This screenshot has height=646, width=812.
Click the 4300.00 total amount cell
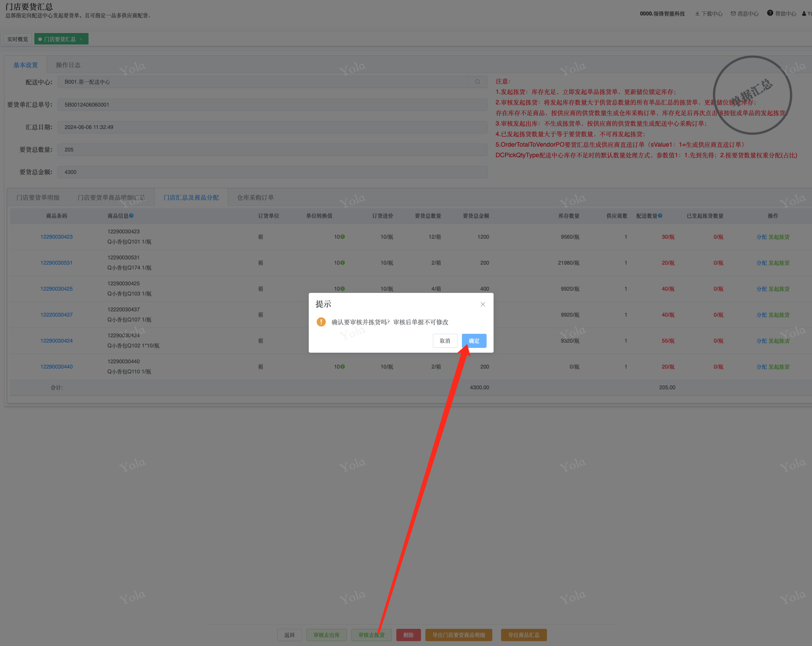480,388
